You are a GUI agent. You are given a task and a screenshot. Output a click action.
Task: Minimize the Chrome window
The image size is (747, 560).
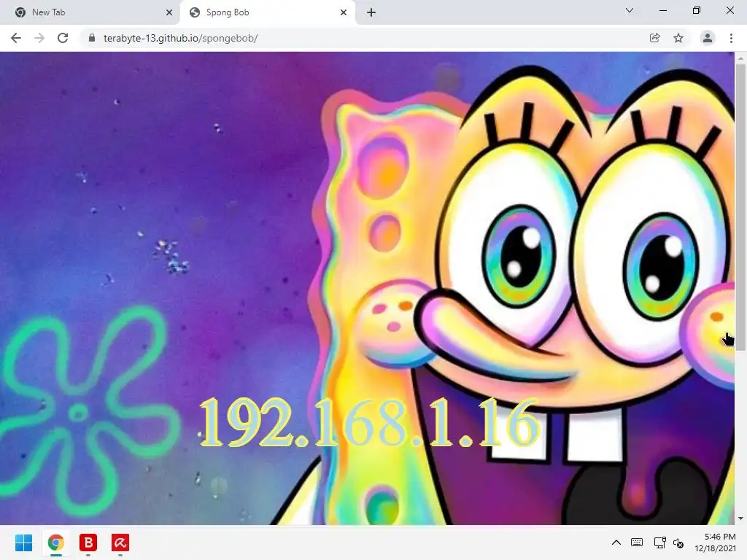point(662,10)
